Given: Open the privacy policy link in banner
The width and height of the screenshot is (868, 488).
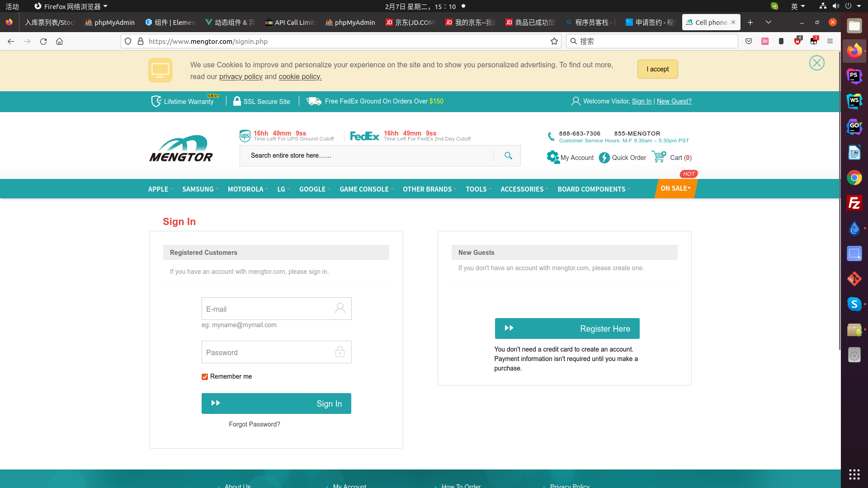Looking at the screenshot, I should tap(241, 76).
